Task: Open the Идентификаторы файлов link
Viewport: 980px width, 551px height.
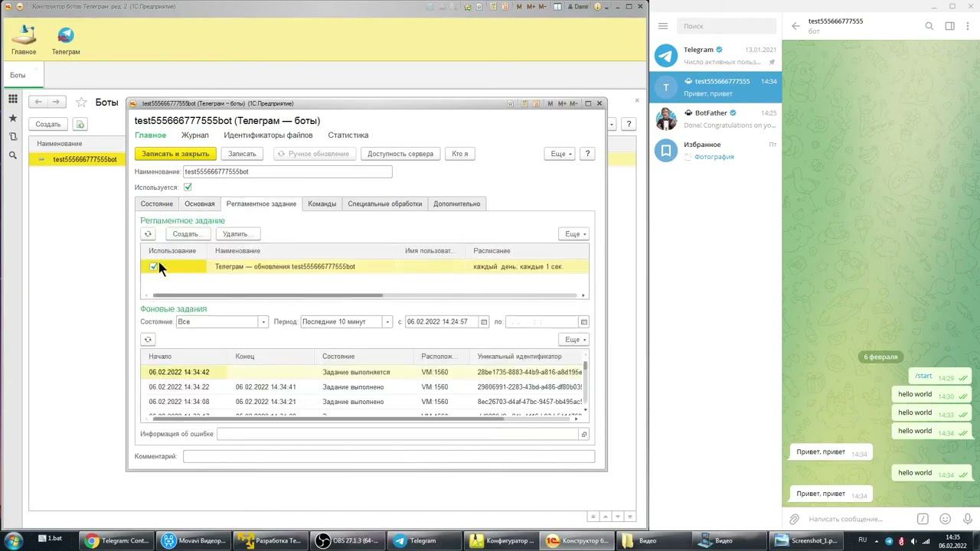Action: (x=269, y=135)
